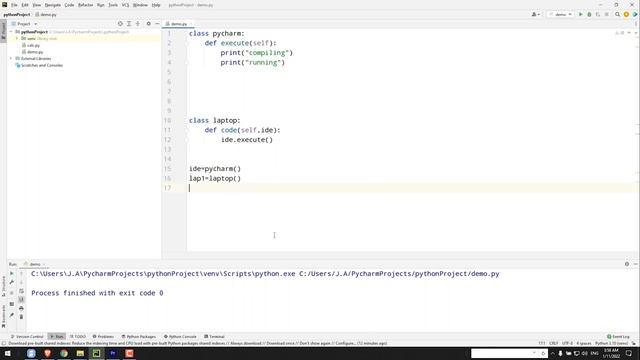Open File Explorer from the taskbar
The image size is (640, 360).
click(x=80, y=353)
